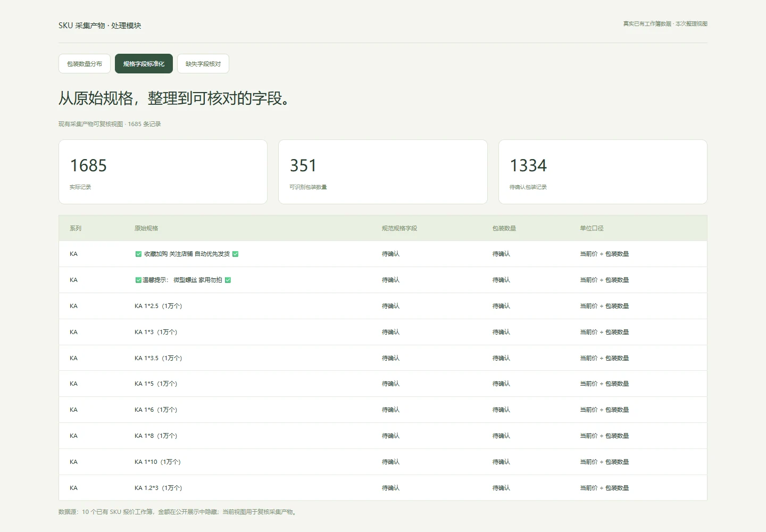Click the 真实已有工作簿数据 · 本次整理视图 note
This screenshot has height=532, width=766.
click(665, 24)
